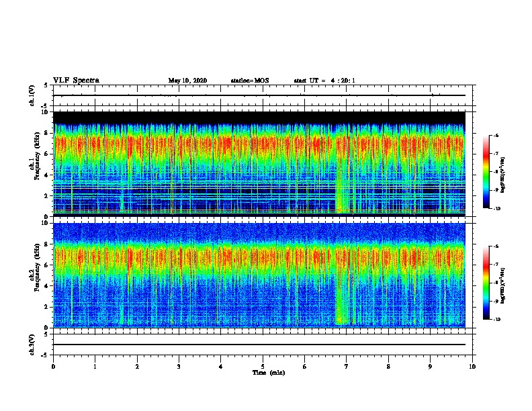Click the ch.3 waveform trace line

point(259,345)
